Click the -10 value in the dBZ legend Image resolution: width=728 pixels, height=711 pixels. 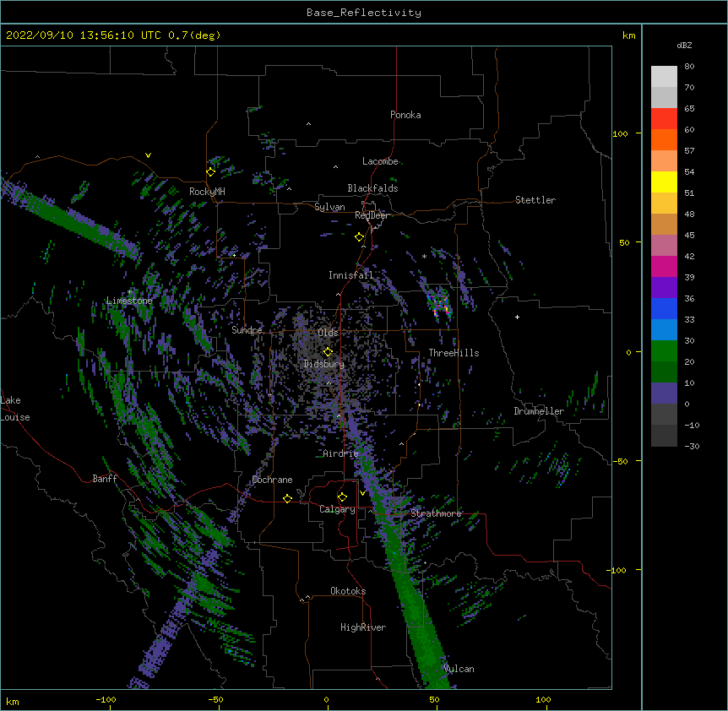click(x=692, y=425)
